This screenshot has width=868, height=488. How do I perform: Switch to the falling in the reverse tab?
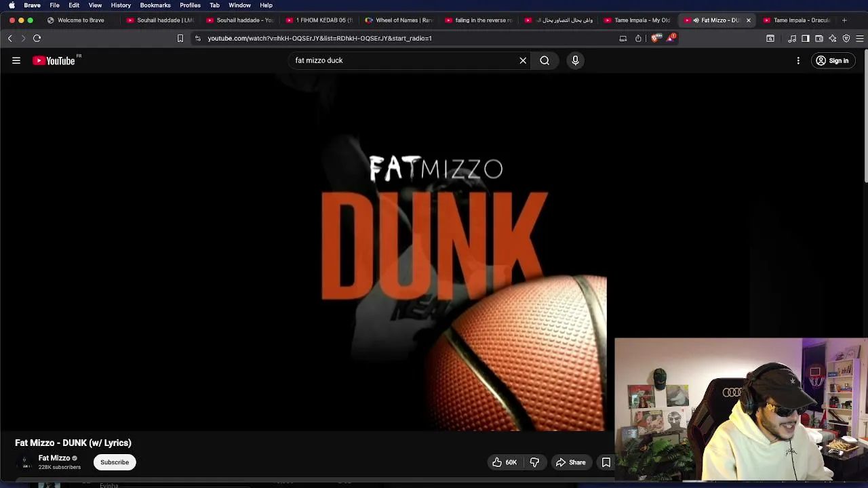[478, 20]
